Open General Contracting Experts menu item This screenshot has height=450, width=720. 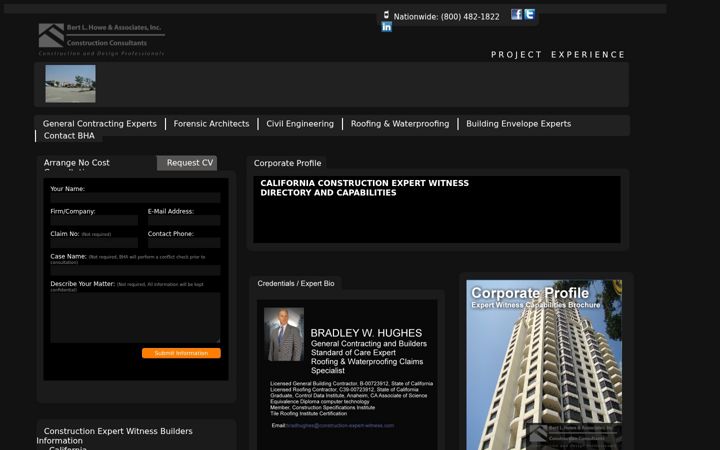coord(100,124)
